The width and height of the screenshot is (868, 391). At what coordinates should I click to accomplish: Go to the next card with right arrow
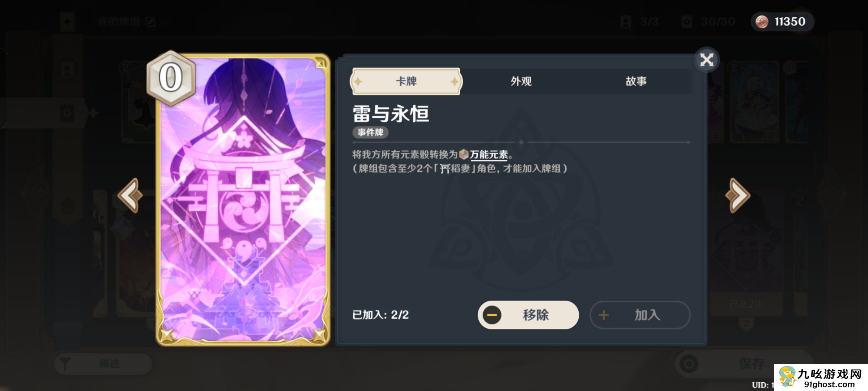(x=738, y=195)
